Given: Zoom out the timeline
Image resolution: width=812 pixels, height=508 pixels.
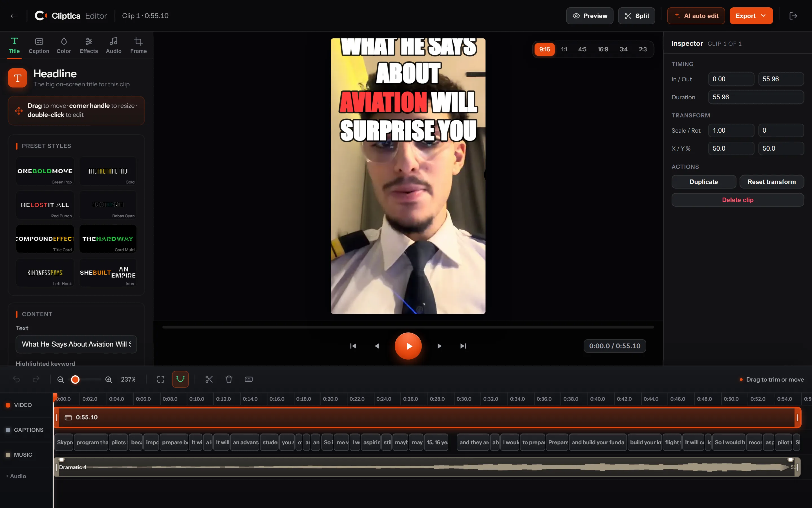Looking at the screenshot, I should point(60,379).
